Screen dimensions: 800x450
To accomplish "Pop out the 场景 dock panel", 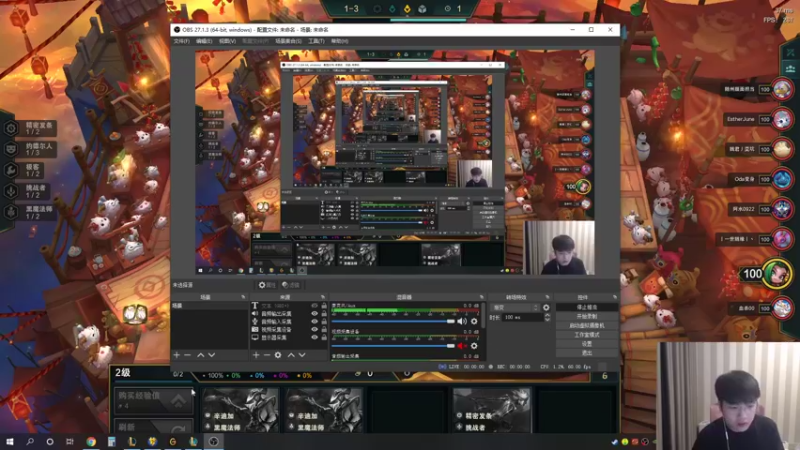I will (243, 297).
